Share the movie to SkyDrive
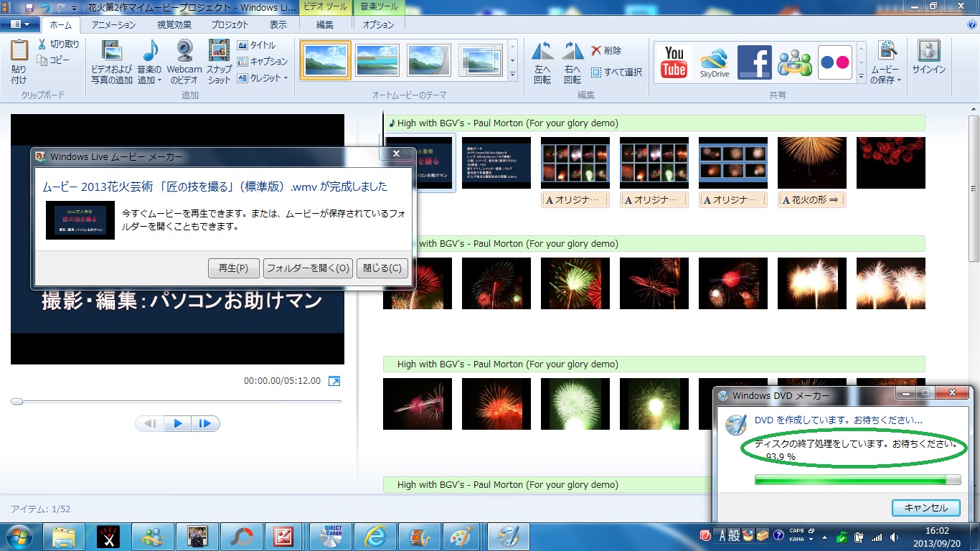 tap(715, 62)
